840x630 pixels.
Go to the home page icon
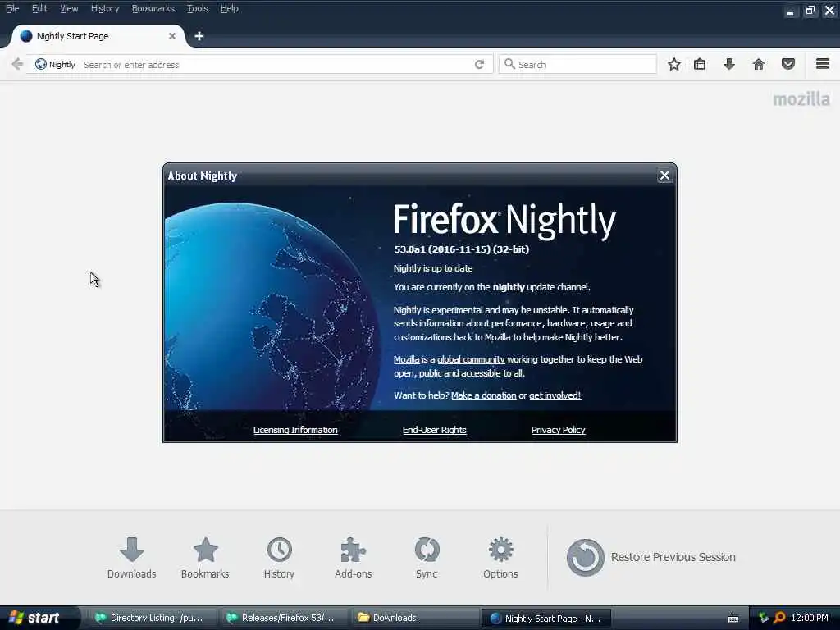(x=759, y=64)
